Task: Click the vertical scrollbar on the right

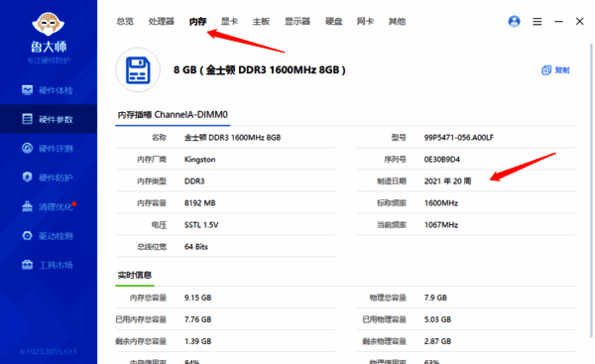Action: pos(591,189)
